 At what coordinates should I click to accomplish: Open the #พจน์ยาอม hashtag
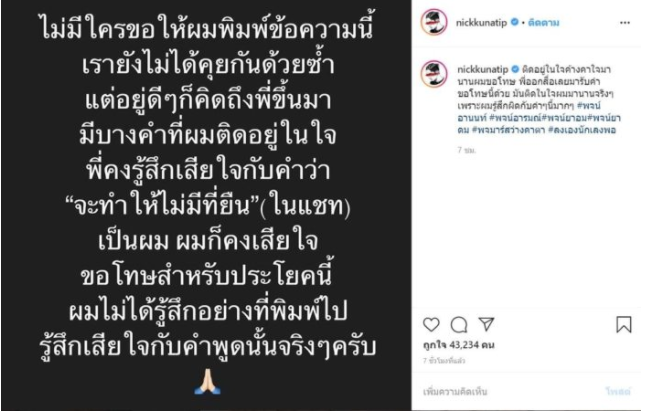click(564, 118)
